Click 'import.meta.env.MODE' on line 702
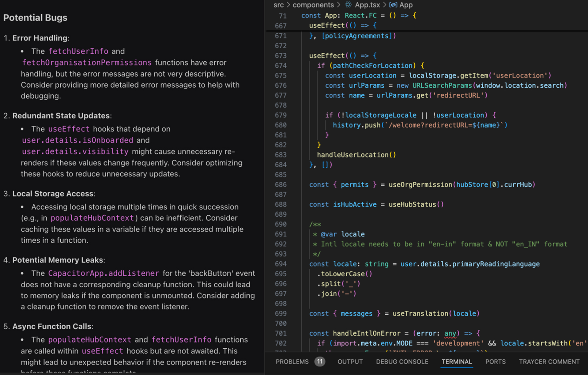This screenshot has width=588, height=375. 373,343
